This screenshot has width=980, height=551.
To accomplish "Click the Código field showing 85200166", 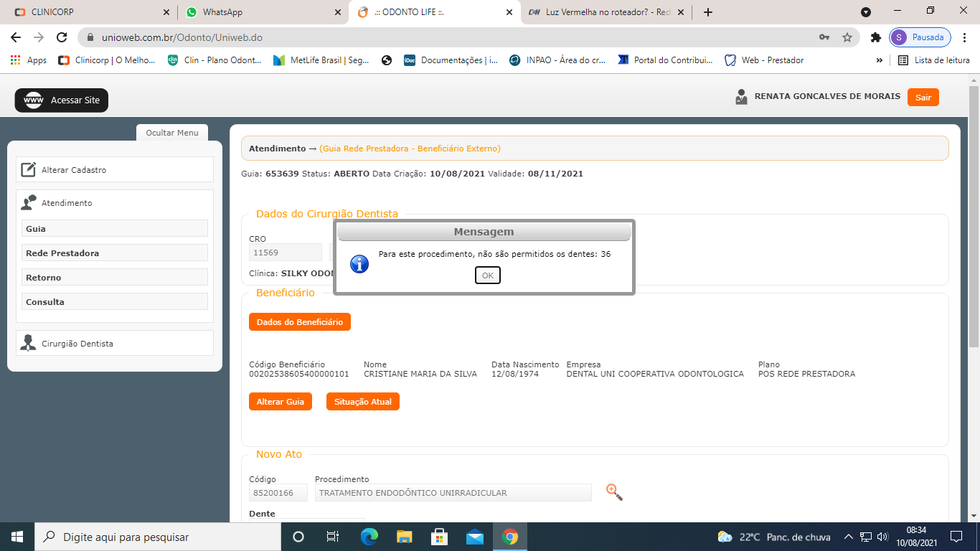I will 278,493.
